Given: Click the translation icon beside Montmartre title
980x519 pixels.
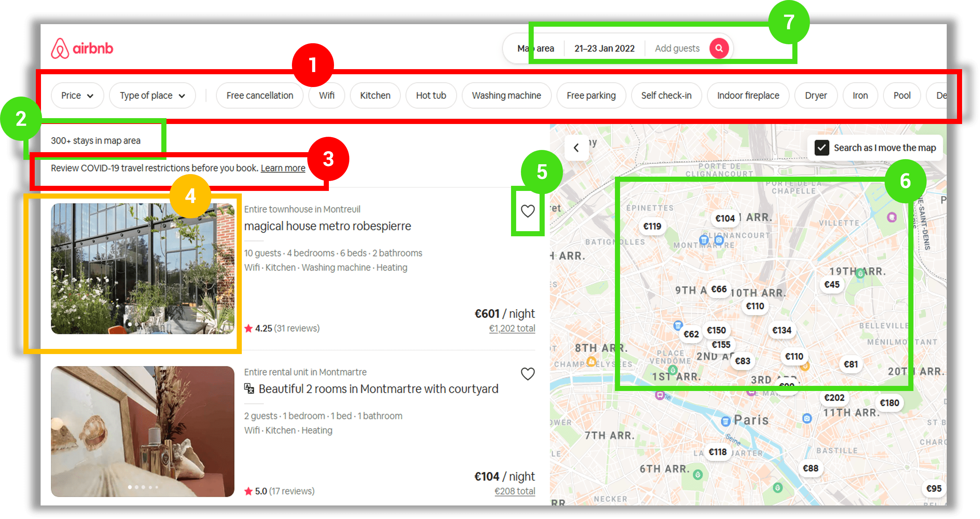Looking at the screenshot, I should (249, 388).
